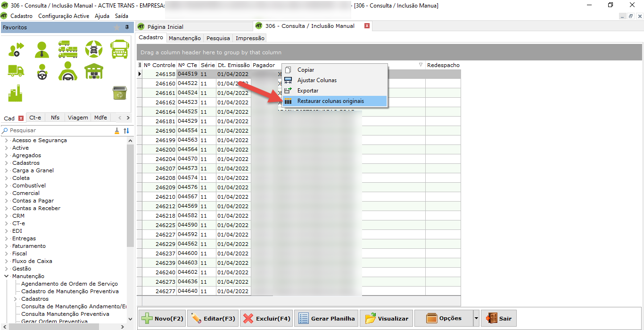Open the truck fleet favorite icon
Image resolution: width=644 pixels, height=330 pixels.
click(x=68, y=49)
